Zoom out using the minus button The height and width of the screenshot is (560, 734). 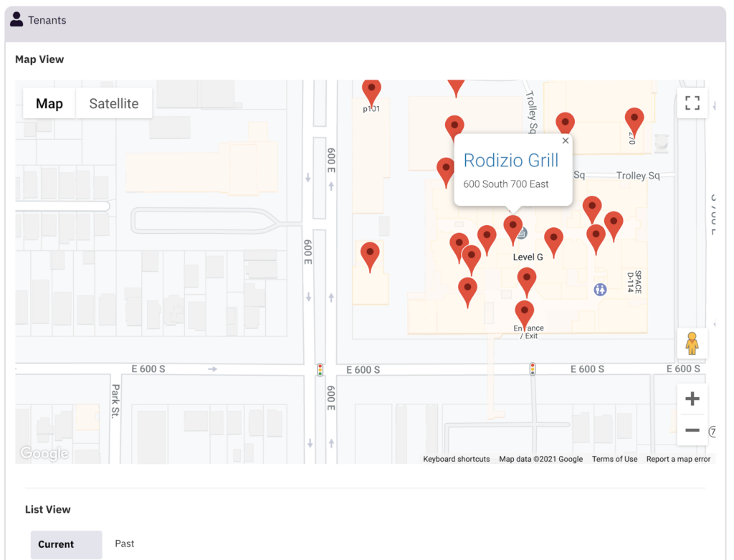[692, 430]
